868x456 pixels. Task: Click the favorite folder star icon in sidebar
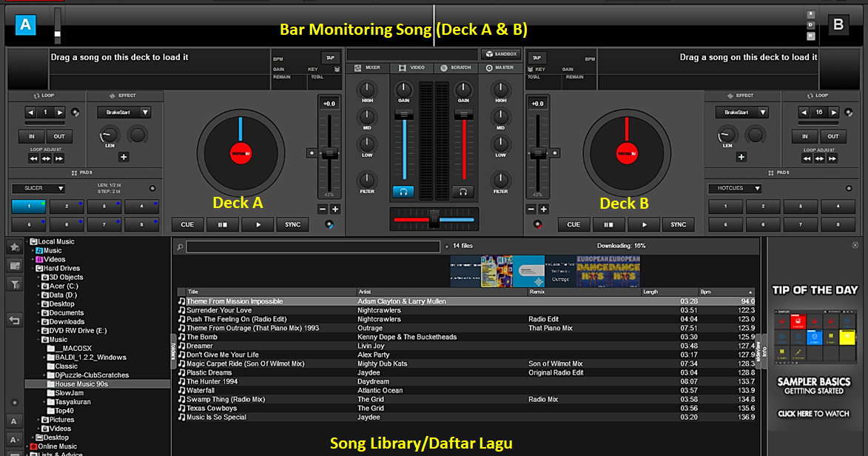click(14, 248)
